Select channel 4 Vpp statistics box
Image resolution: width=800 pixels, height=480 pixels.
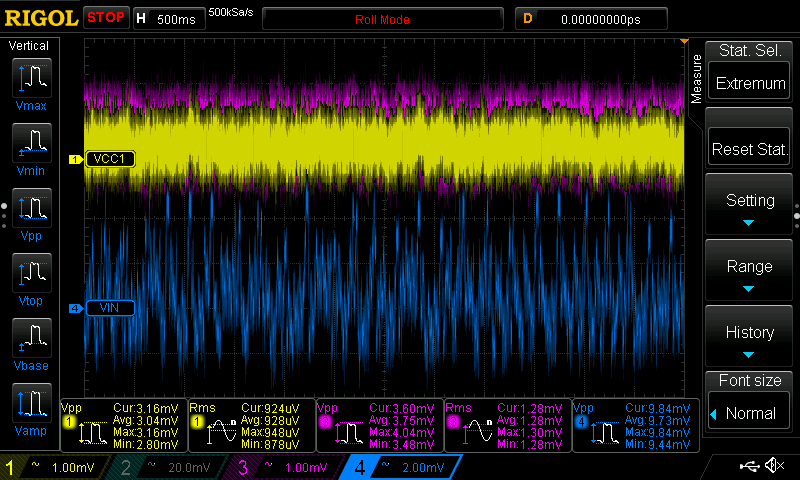click(x=636, y=426)
